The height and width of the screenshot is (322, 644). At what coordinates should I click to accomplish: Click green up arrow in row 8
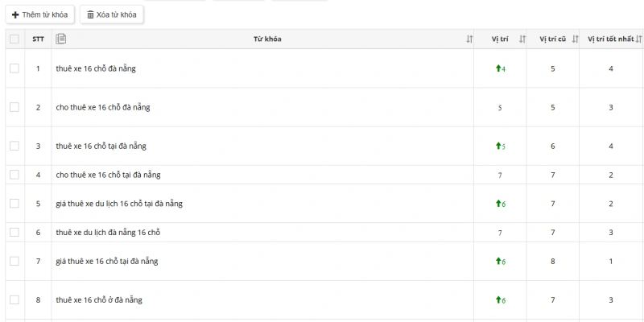[x=498, y=300]
